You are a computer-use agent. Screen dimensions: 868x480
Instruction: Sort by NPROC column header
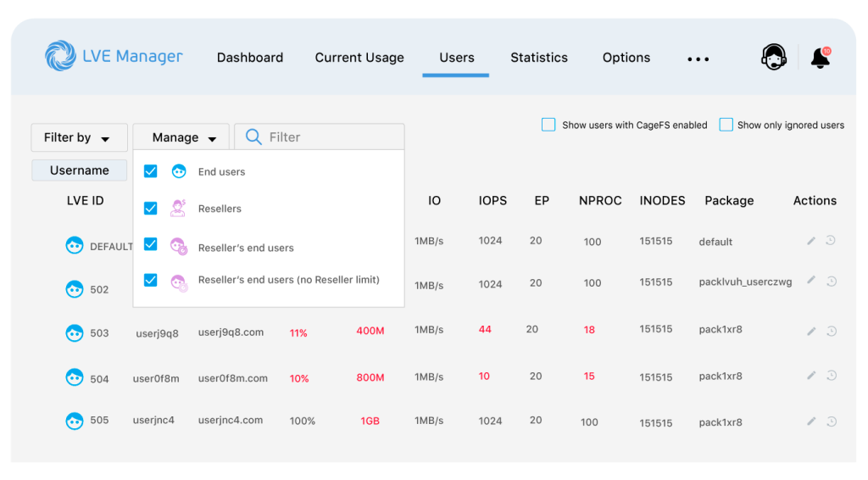pos(600,200)
